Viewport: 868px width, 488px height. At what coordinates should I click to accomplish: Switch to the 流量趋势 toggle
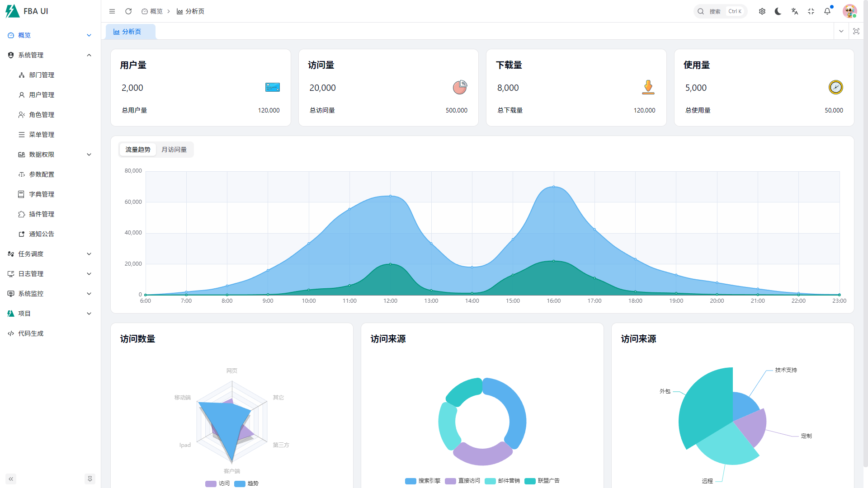137,149
